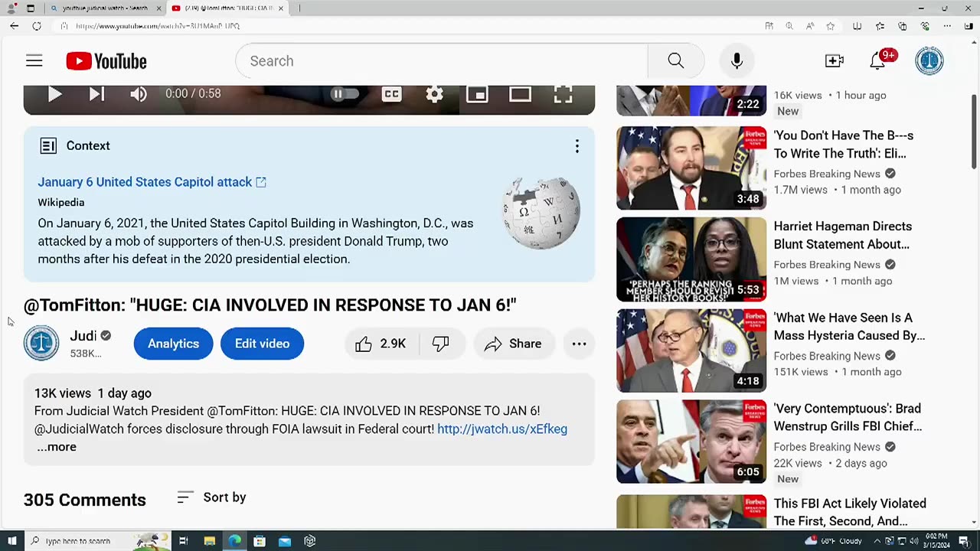Open the Windows Start menu

11,541
